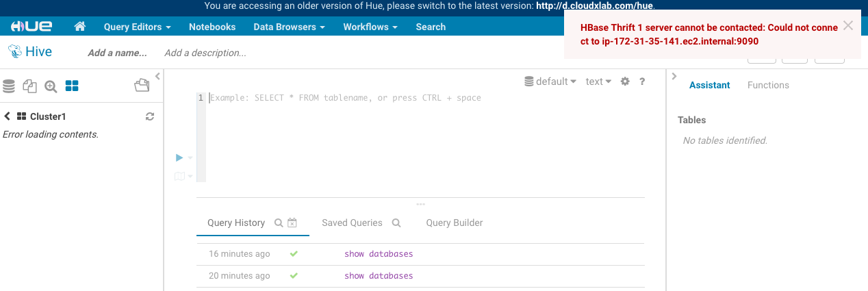This screenshot has height=291, width=868.
Task: Search the query history with magnifier icon
Action: pyautogui.click(x=279, y=223)
